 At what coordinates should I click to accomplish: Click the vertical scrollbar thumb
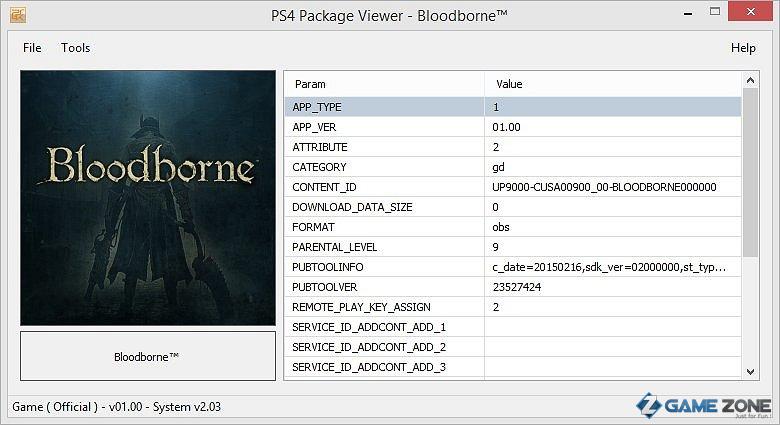click(750, 173)
